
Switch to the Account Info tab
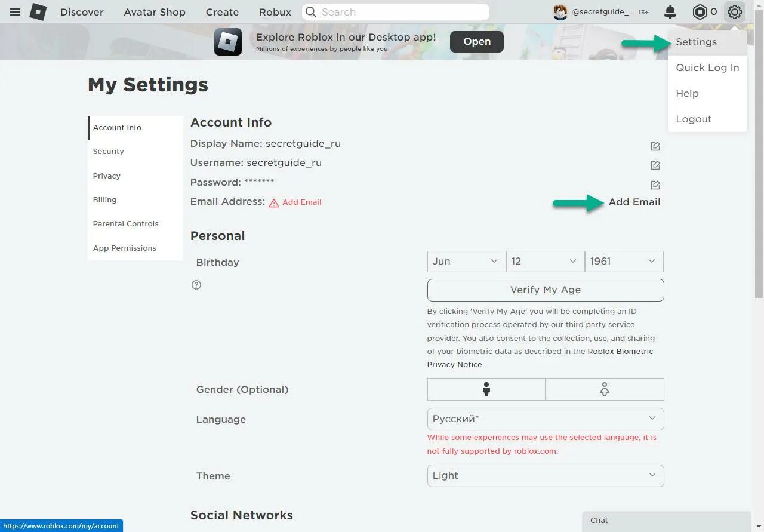click(135, 128)
